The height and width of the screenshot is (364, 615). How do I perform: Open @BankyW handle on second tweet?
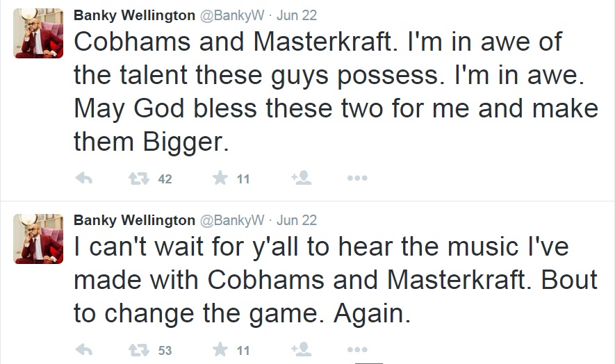232,220
